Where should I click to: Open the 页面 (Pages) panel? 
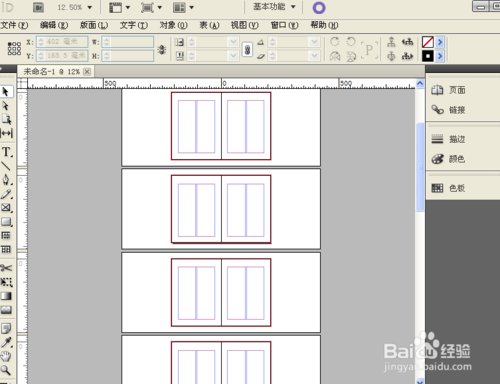(x=448, y=90)
